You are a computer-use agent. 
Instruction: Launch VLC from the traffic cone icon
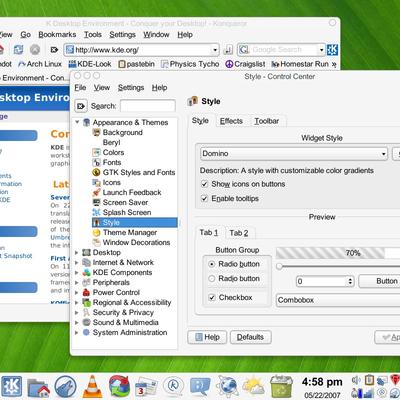[92, 387]
